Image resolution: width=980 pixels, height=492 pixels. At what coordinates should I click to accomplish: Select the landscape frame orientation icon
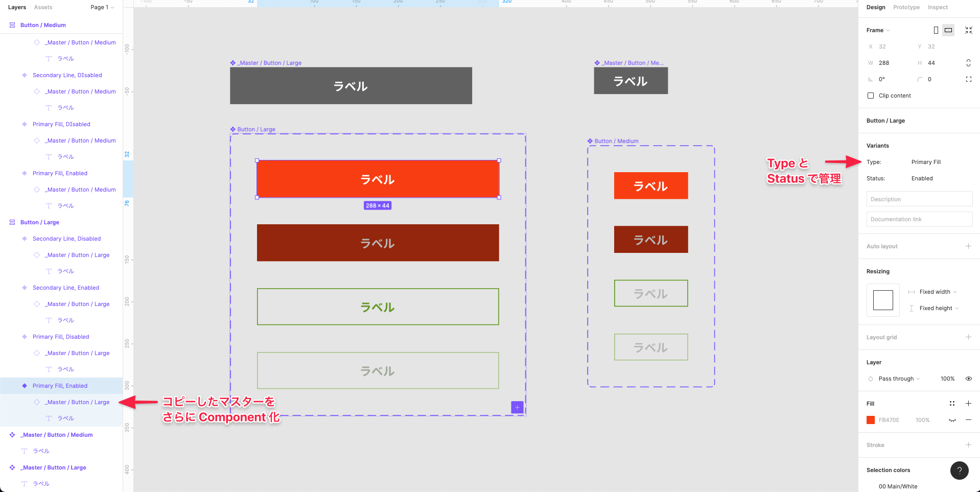point(948,30)
